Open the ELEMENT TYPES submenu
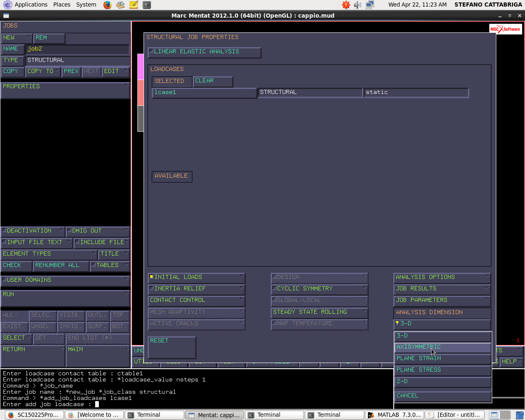 click(x=49, y=254)
